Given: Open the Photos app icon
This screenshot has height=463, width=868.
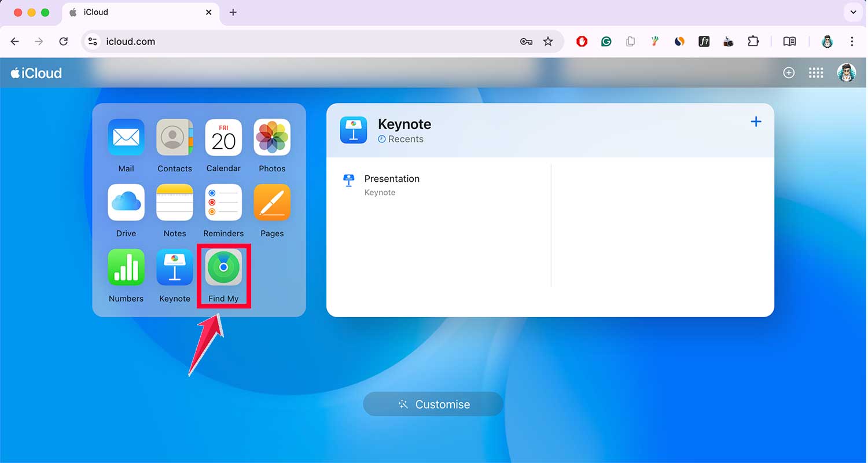Looking at the screenshot, I should [272, 138].
